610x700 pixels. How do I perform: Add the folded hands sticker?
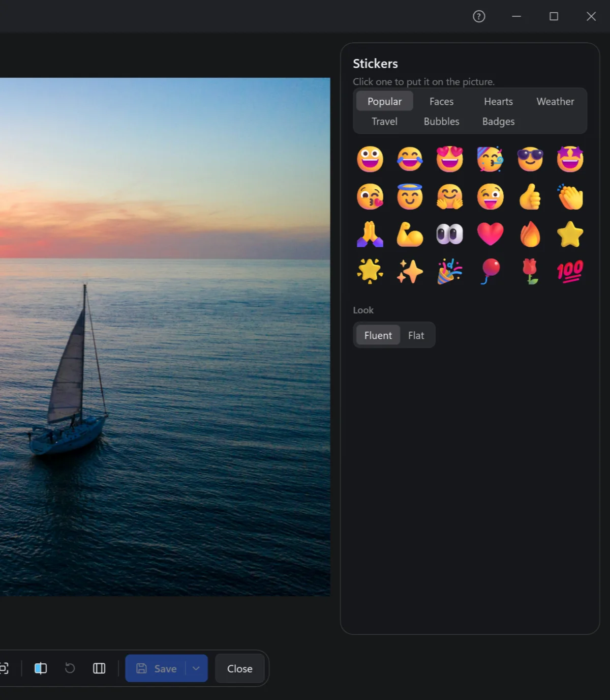point(370,234)
